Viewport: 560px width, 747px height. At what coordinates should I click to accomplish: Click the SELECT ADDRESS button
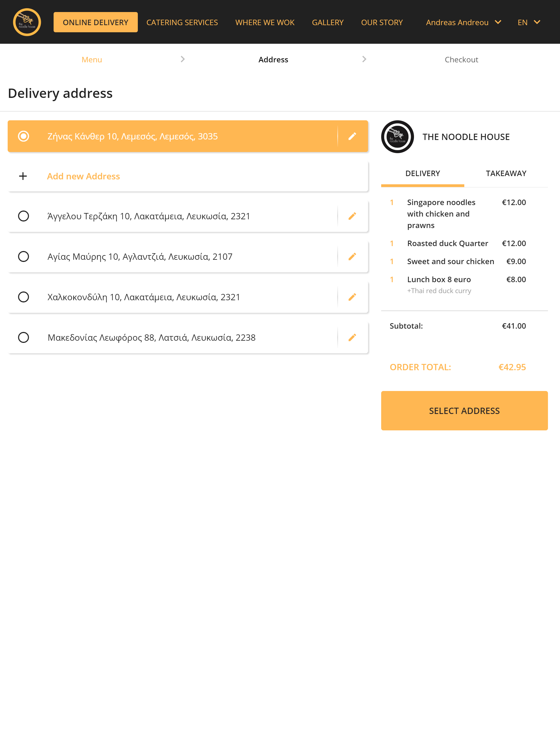[464, 411]
